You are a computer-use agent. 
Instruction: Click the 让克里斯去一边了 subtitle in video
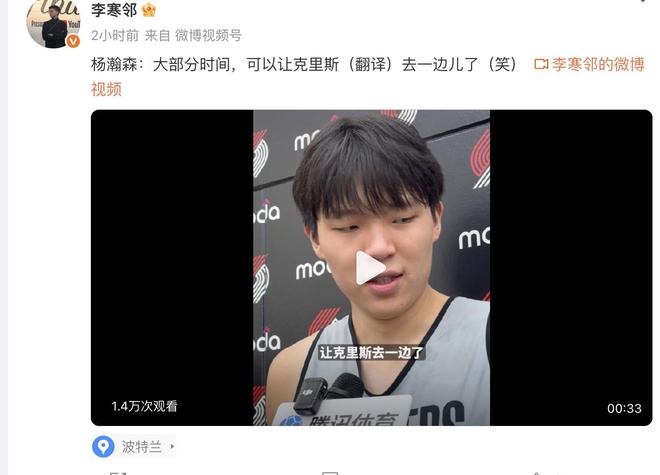371,352
